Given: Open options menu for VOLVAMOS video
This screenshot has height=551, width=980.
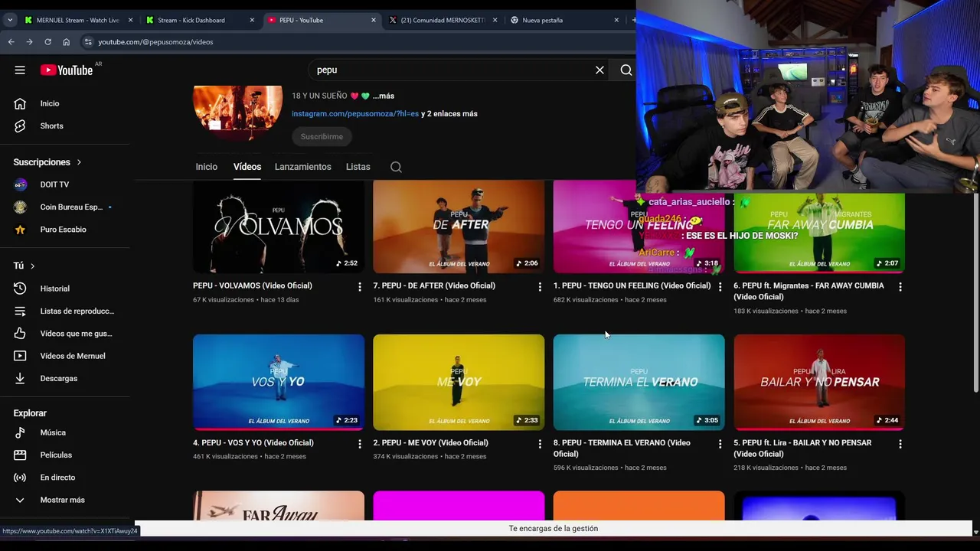Looking at the screenshot, I should 360,286.
